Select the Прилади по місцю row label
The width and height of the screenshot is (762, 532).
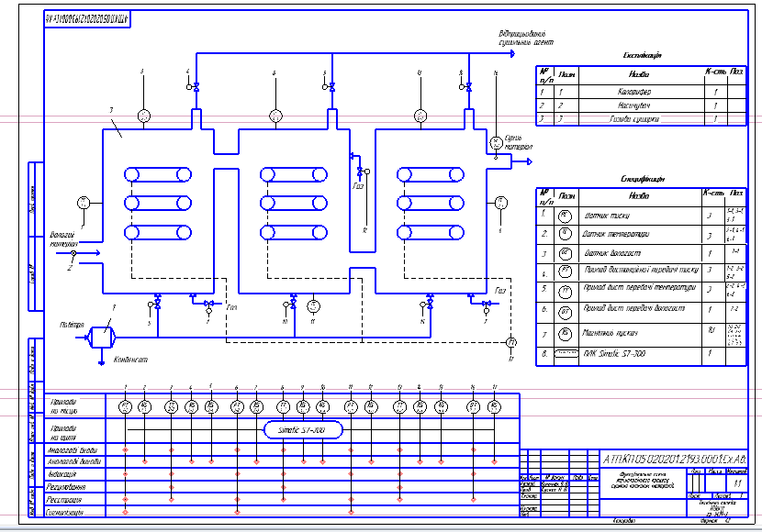click(x=63, y=406)
